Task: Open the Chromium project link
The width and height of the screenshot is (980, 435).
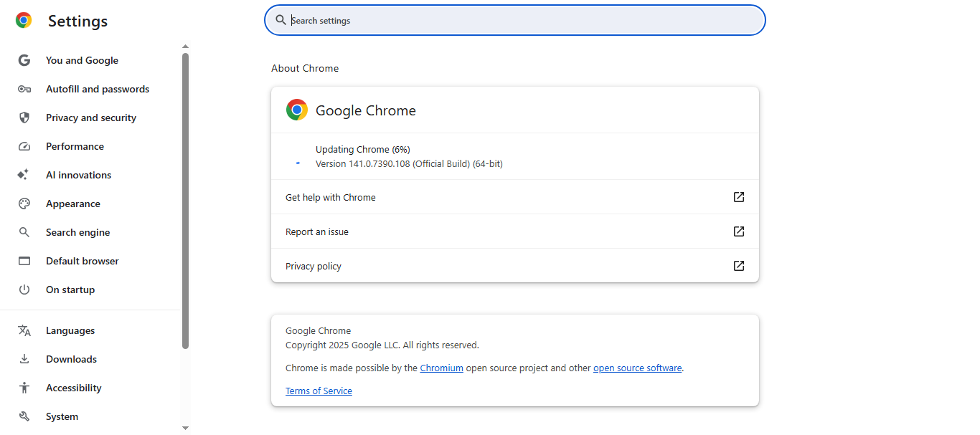Action: [x=441, y=368]
